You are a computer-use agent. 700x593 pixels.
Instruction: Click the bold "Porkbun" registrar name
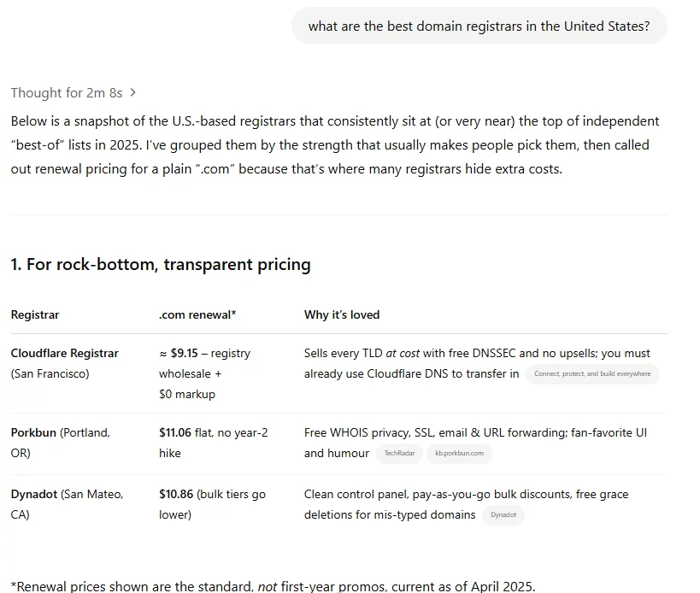point(33,432)
